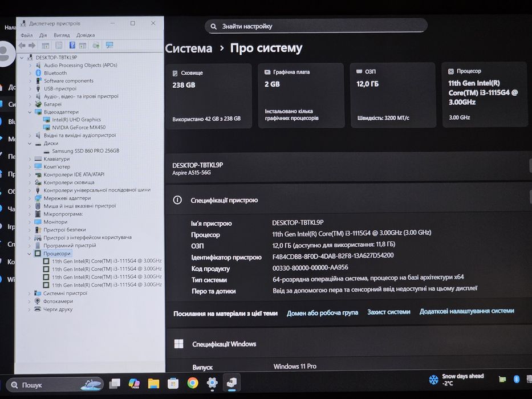The width and height of the screenshot is (532, 399).
Task: Select NVIDIA GeForce MX450 device
Action: click(79, 127)
